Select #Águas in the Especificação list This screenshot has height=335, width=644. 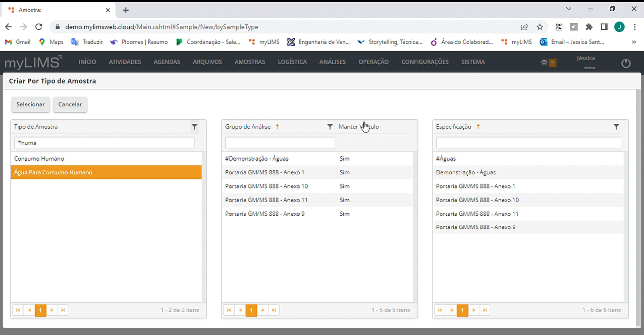[x=528, y=159]
